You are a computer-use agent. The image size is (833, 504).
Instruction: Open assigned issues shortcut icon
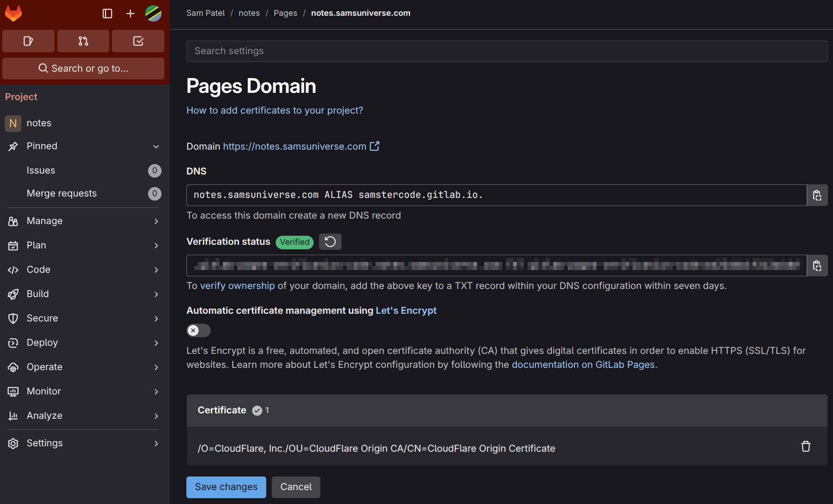point(28,41)
